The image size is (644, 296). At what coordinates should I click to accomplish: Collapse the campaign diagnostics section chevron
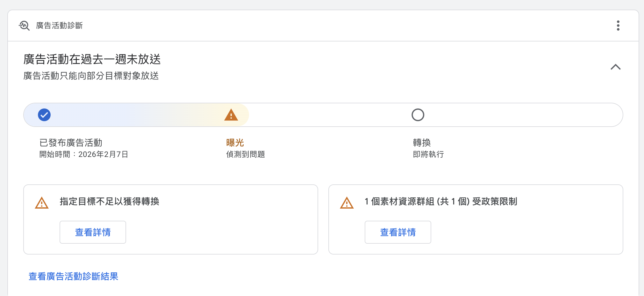pos(615,67)
